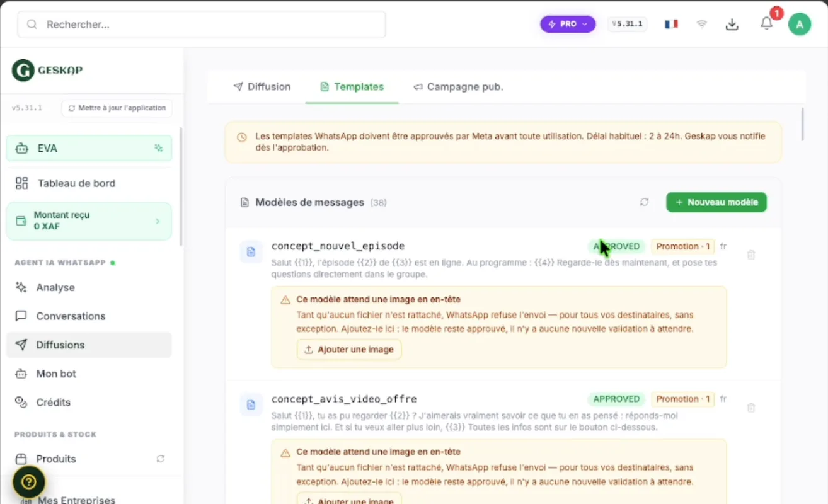The image size is (828, 504).
Task: Click the concept_avis_video_offre document icon
Action: coord(251,404)
